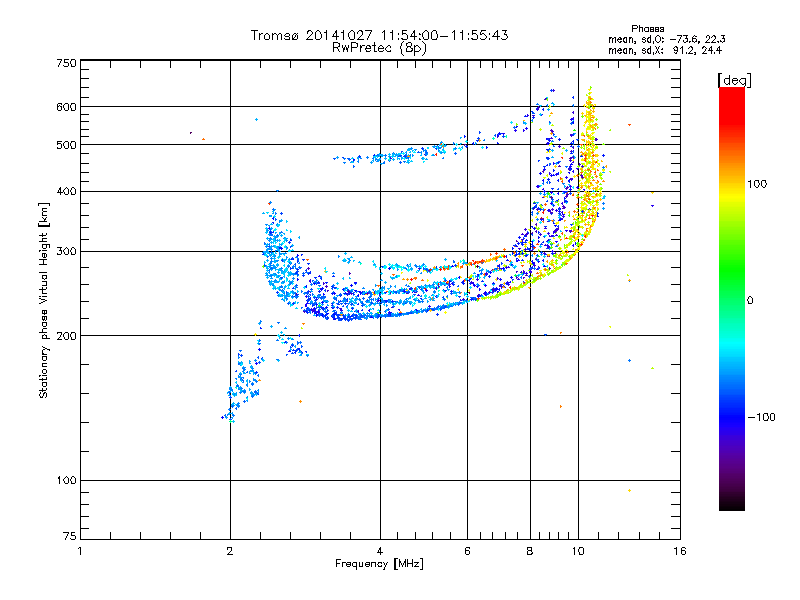
Task: Click the 'mean, sd,O: -73.6, 22.3' text
Action: 666,39
